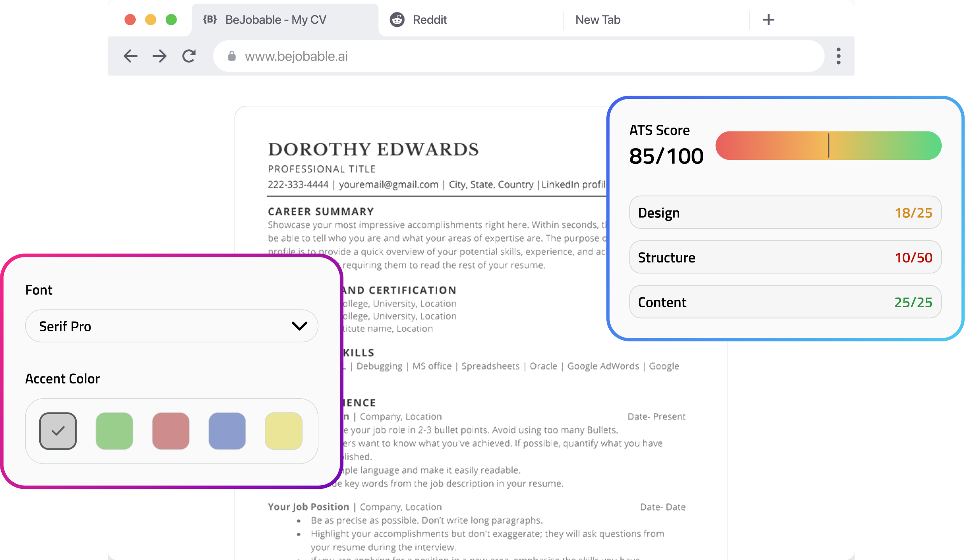Image resolution: width=965 pixels, height=560 pixels.
Task: Open a new tab with the plus icon
Action: click(768, 19)
